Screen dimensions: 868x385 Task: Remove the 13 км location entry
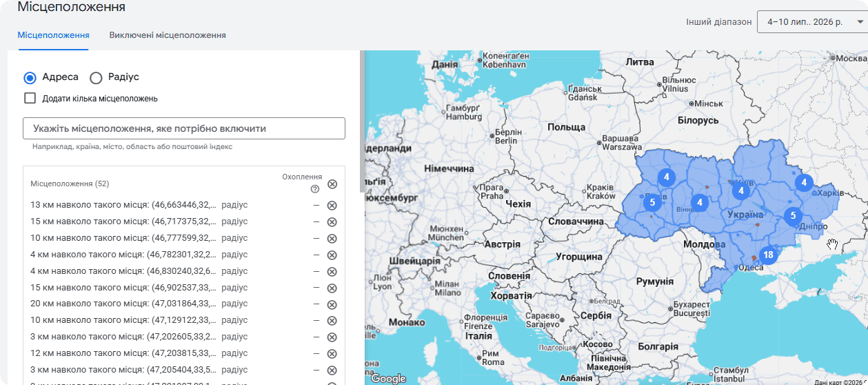(x=332, y=206)
